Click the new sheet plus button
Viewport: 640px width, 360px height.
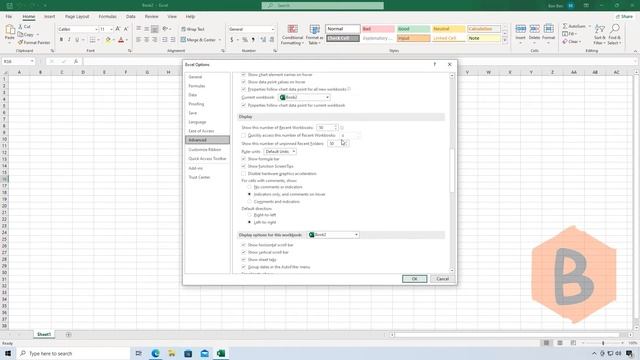[x=68, y=335]
